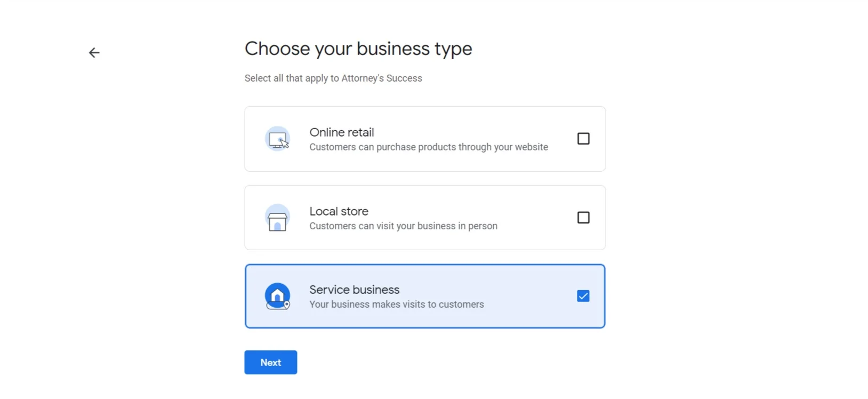This screenshot has width=868, height=399.
Task: Go back using the left arrow icon
Action: 94,52
